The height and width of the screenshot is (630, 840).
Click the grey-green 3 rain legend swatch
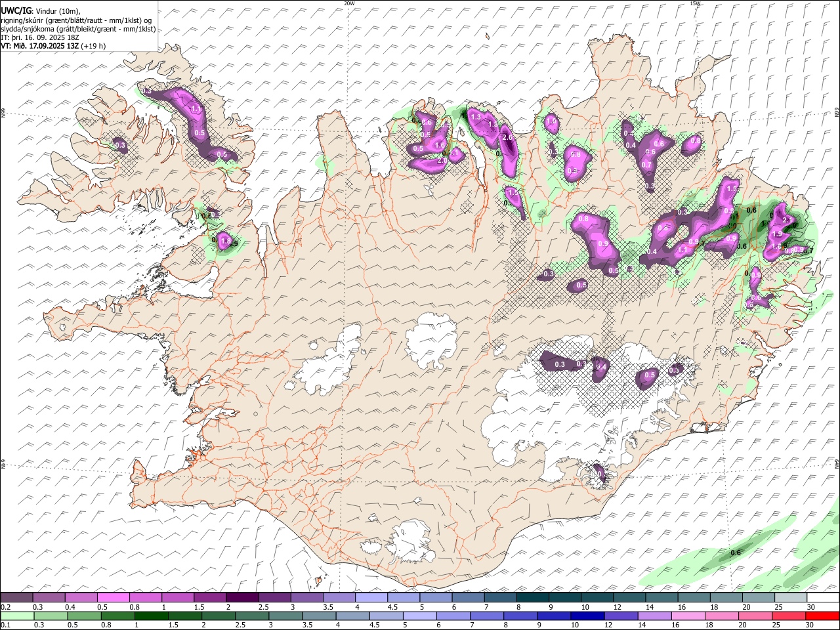tap(285, 616)
